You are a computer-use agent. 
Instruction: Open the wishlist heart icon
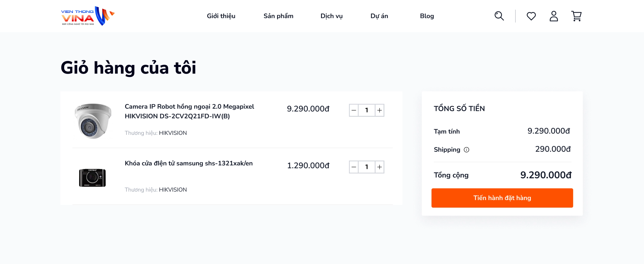click(x=531, y=16)
